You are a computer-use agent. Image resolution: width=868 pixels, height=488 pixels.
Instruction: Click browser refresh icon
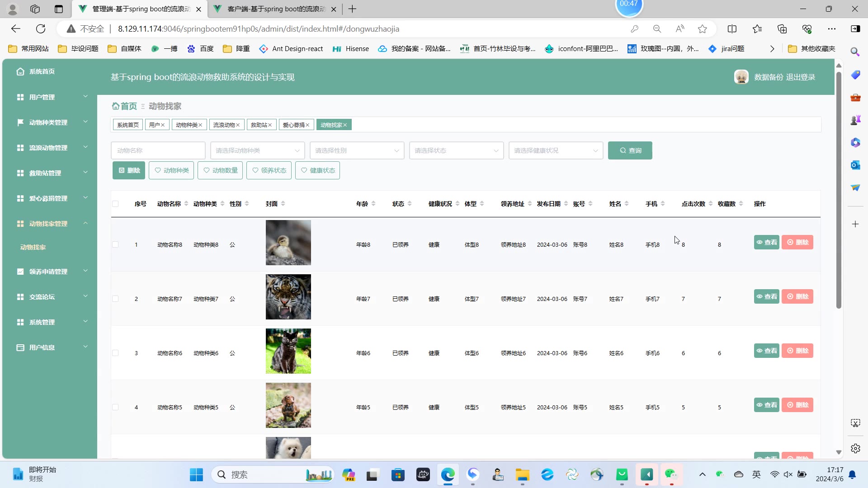pos(41,29)
